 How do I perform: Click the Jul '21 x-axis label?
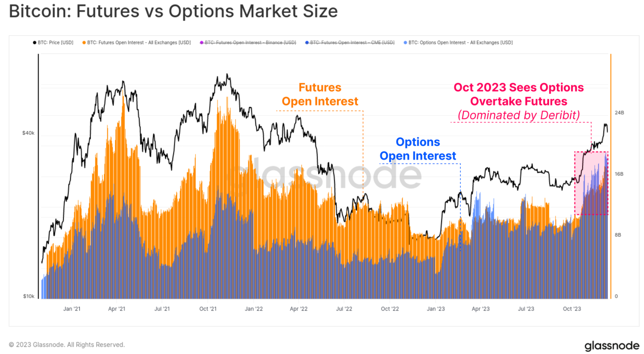point(162,309)
